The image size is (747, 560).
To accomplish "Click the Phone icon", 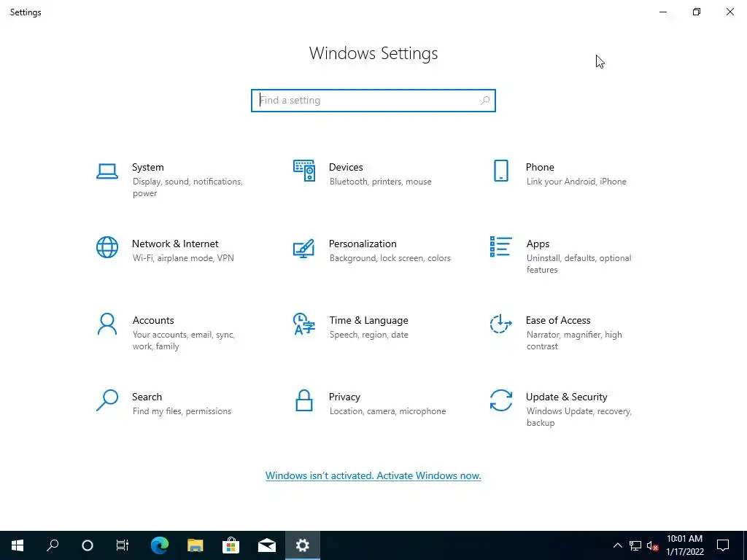I will tap(500, 171).
